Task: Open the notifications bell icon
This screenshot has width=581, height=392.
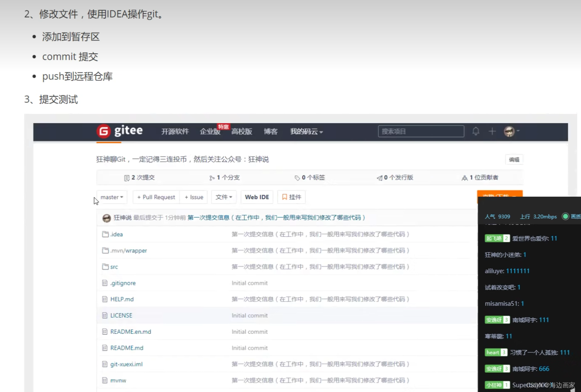Action: point(475,131)
